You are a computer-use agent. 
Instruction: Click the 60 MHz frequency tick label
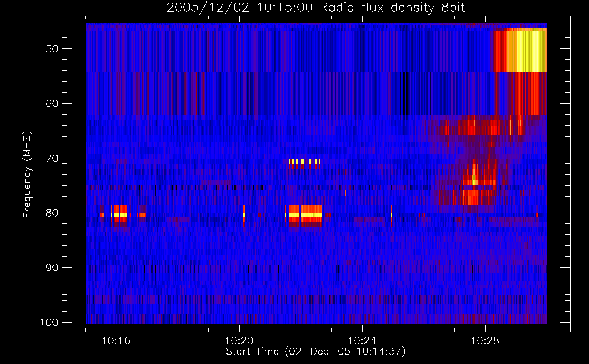pos(52,103)
